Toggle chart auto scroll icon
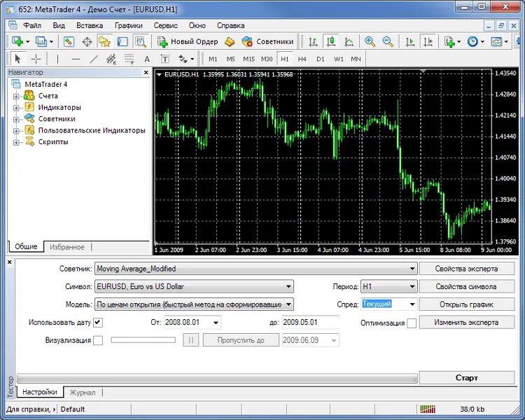 (x=409, y=41)
